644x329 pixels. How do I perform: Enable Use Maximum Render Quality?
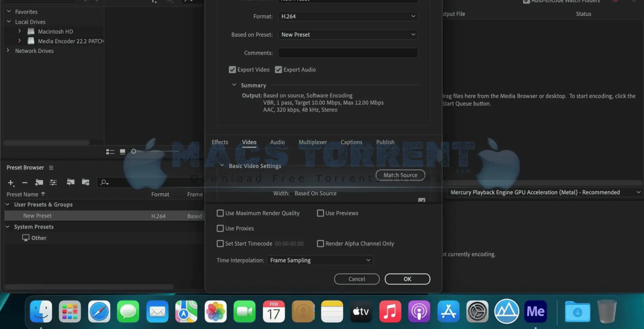[x=220, y=213]
